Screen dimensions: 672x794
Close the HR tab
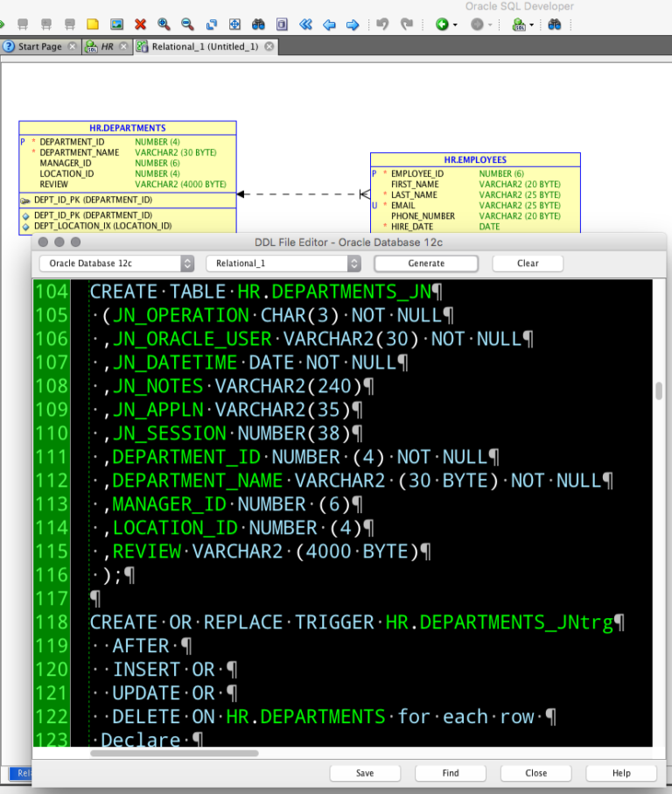123,46
